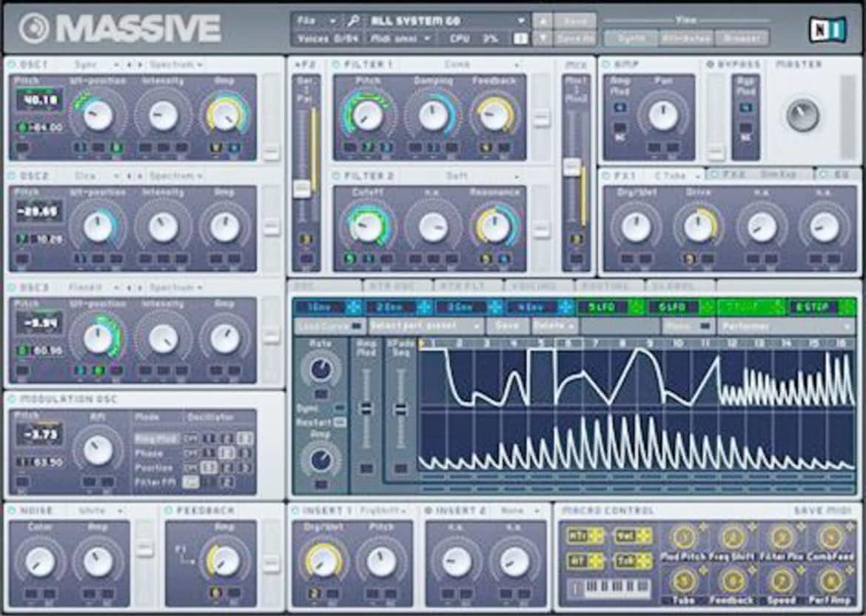Click OSC1 Wt-position knob

tap(98, 115)
